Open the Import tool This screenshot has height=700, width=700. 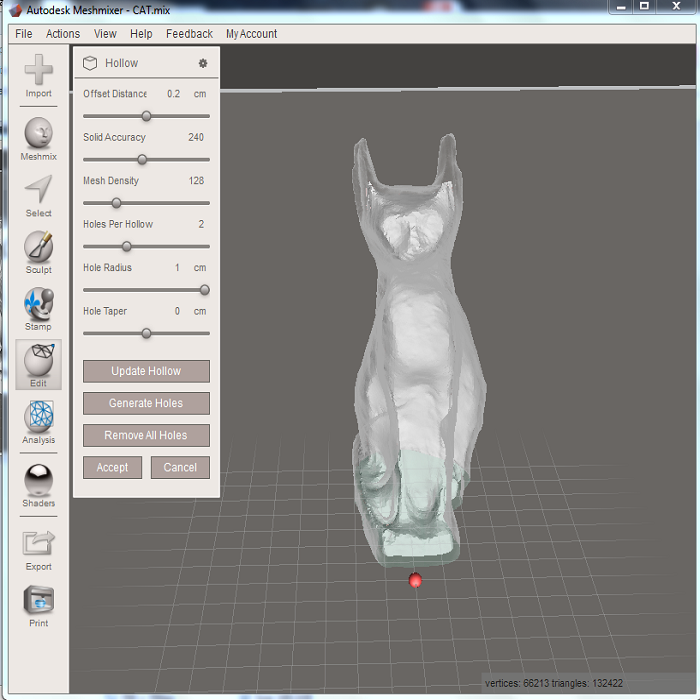click(38, 75)
